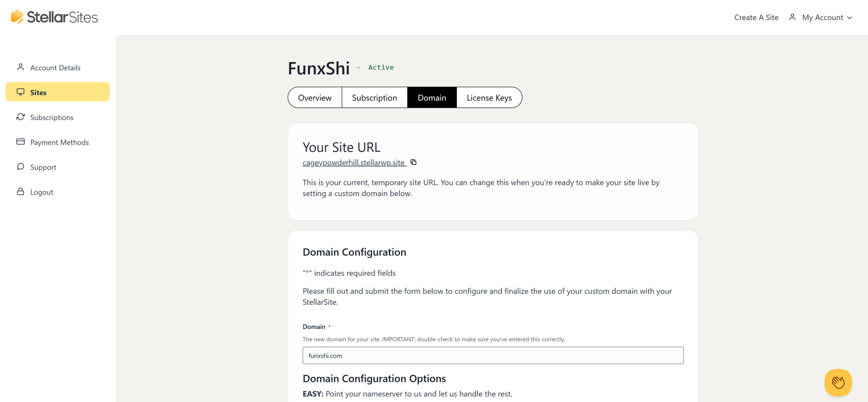The image size is (868, 402).
Task: Open Account Details in sidebar
Action: [58, 67]
